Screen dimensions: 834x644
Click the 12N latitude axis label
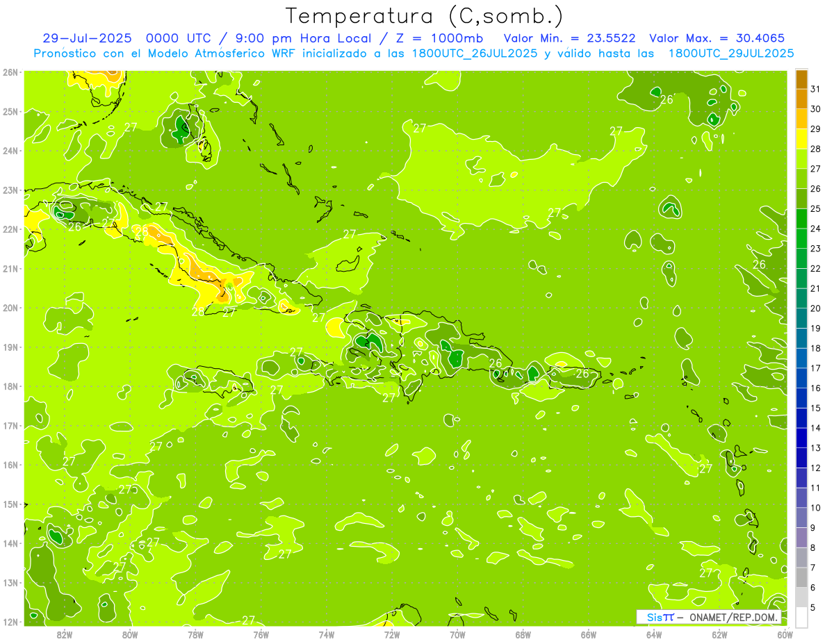10,622
